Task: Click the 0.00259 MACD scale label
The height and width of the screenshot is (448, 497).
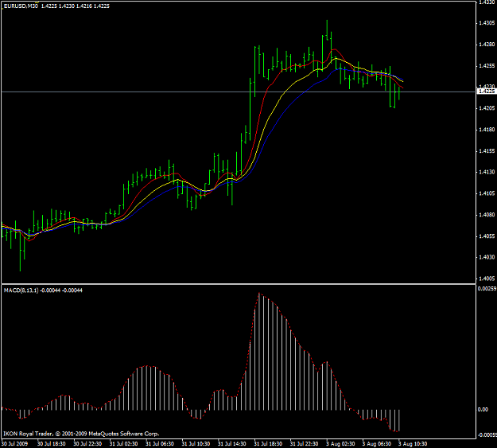Action: tap(487, 288)
